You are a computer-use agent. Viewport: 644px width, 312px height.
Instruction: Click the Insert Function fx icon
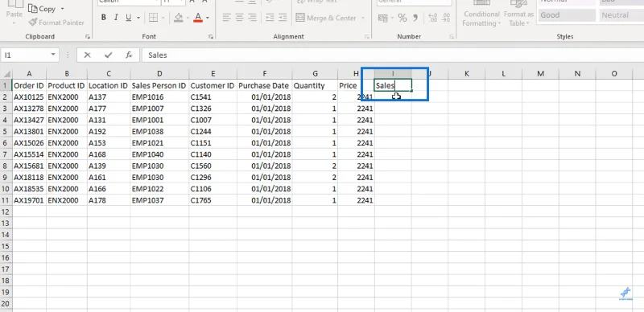click(129, 55)
